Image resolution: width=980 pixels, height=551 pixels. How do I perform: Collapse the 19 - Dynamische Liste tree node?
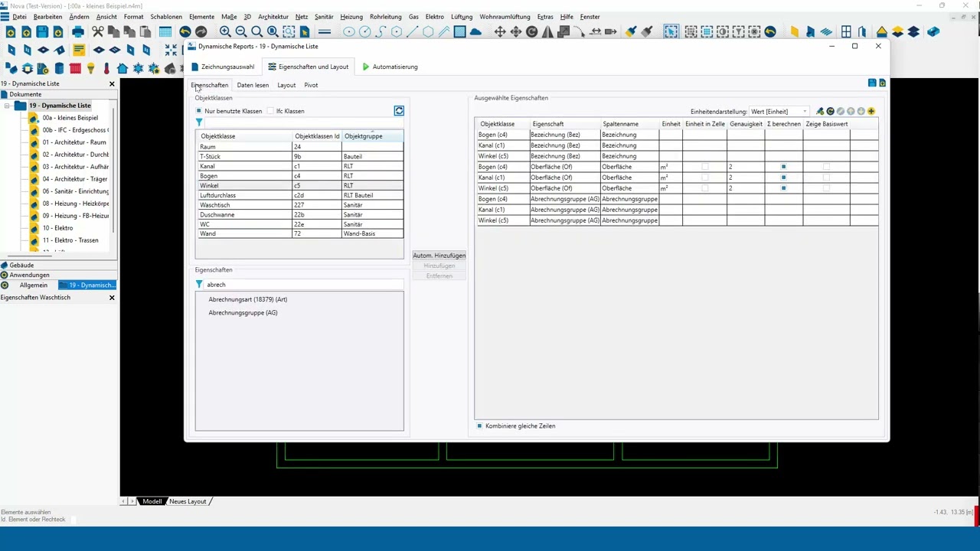pyautogui.click(x=7, y=106)
